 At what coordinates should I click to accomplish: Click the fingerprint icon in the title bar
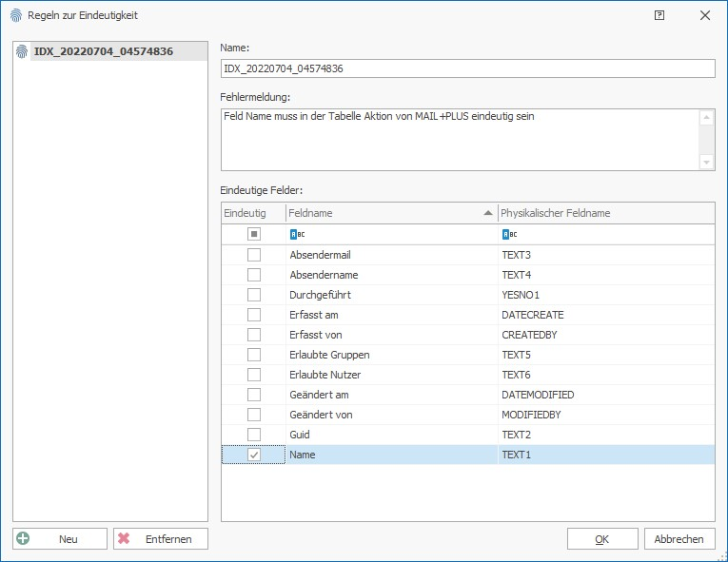pos(16,15)
